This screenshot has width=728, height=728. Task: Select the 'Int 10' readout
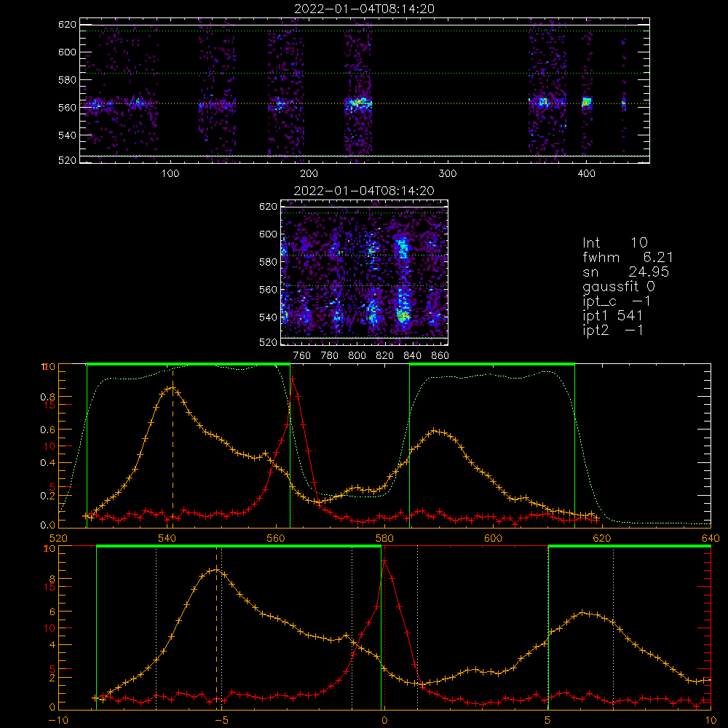pos(615,242)
